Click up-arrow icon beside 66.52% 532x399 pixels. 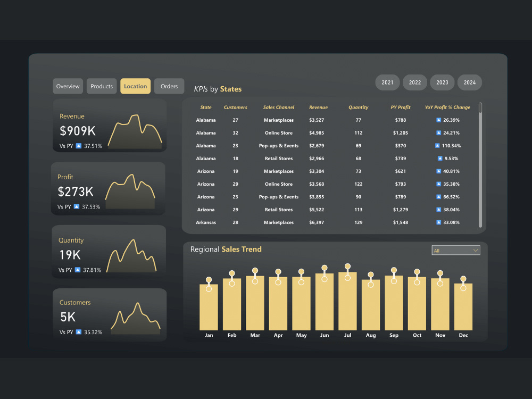[x=438, y=197]
